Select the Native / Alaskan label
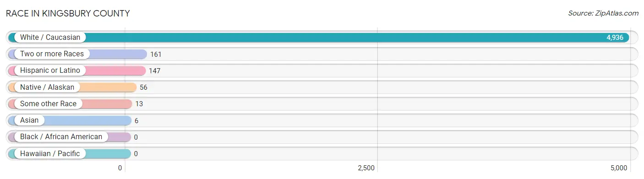Screen dimensions: 644x179 pyautogui.click(x=47, y=87)
